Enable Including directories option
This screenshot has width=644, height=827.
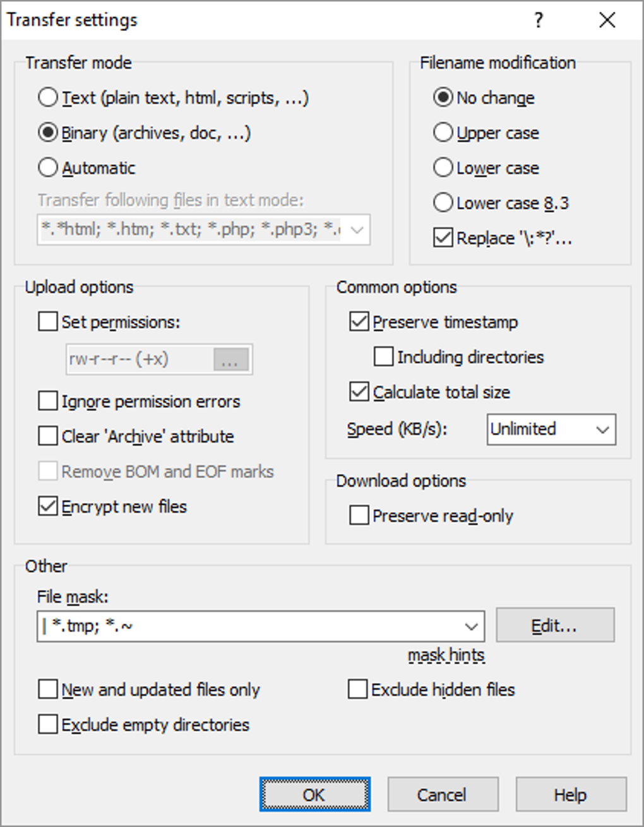point(383,357)
